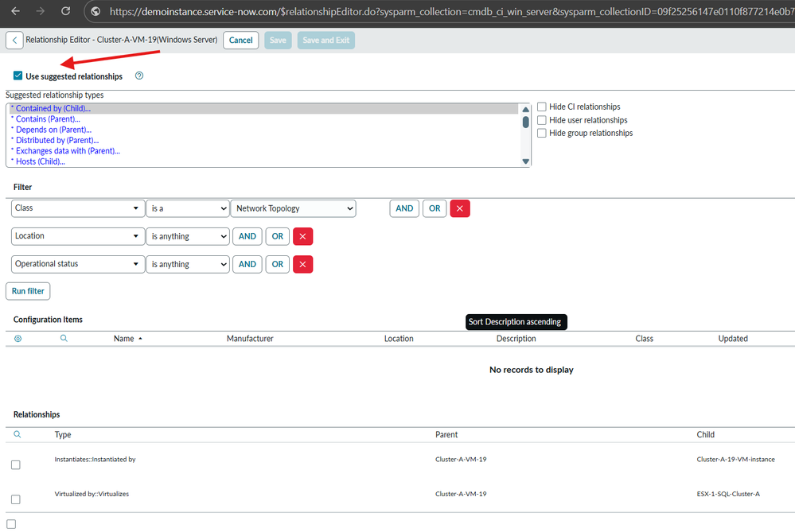
Task: Remove the Class filter row with red X
Action: tap(460, 208)
